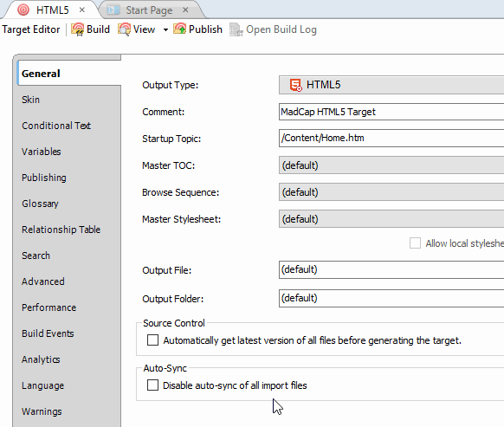Image resolution: width=504 pixels, height=427 pixels.
Task: Toggle Allow local stylesheet checkbox
Action: tap(415, 243)
